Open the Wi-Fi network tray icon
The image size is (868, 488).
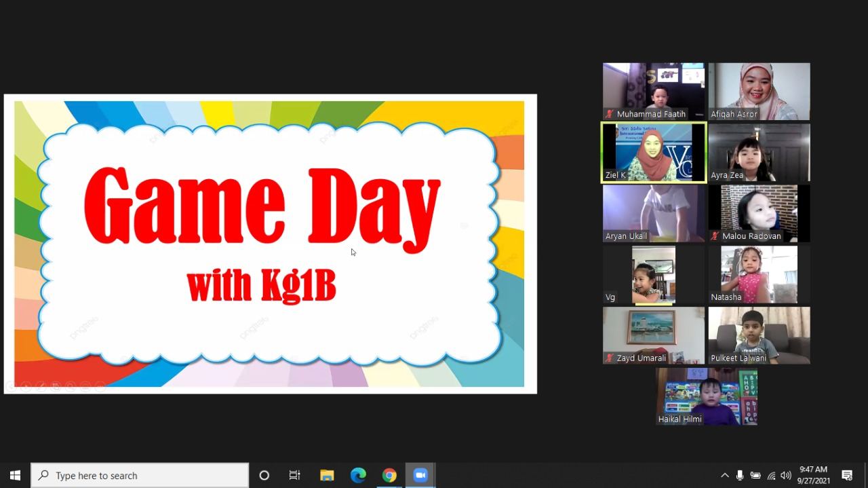pyautogui.click(x=771, y=475)
